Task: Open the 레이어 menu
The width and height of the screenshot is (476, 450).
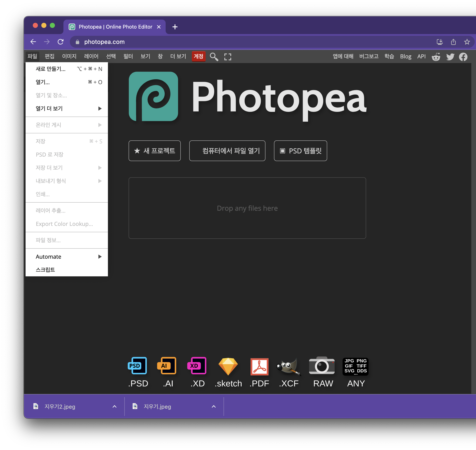Action: point(91,56)
